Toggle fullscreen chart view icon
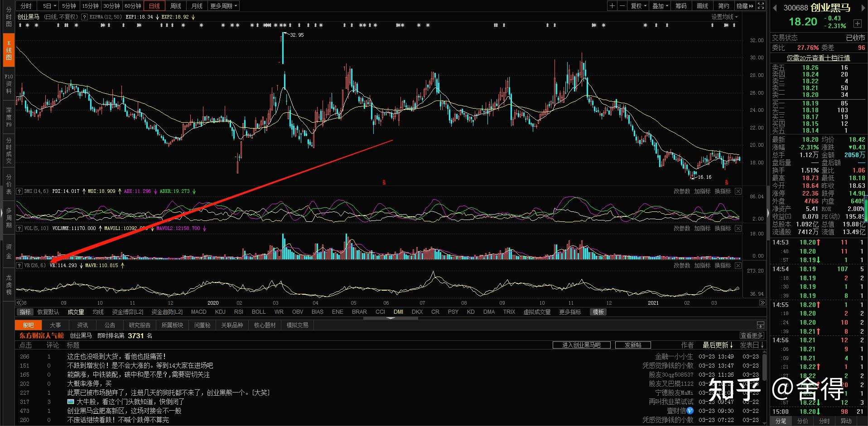The image size is (868, 426). coord(761,6)
